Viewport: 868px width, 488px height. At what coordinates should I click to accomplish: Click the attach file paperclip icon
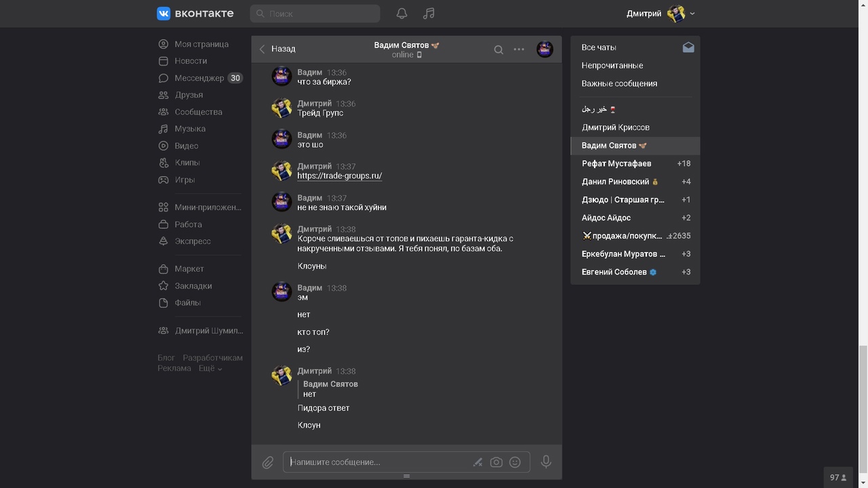click(268, 462)
